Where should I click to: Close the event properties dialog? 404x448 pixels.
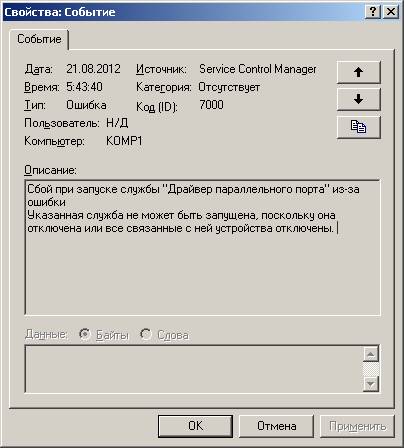tap(391, 12)
